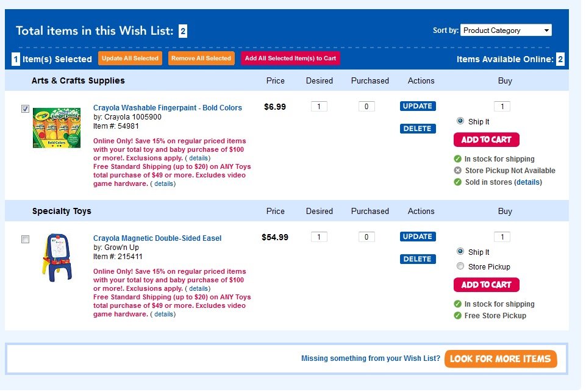The width and height of the screenshot is (586, 392).
Task: Uncheck the Crayola Washable Fingerpaint checkbox
Action: (25, 108)
